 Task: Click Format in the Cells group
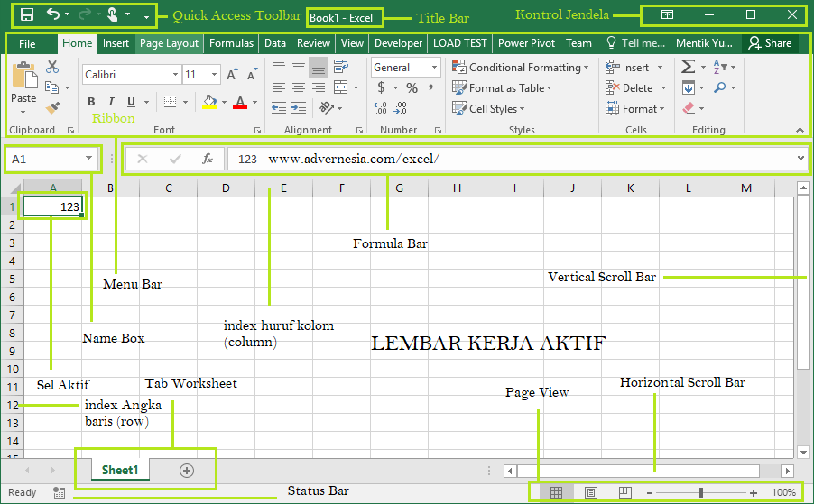(635, 109)
